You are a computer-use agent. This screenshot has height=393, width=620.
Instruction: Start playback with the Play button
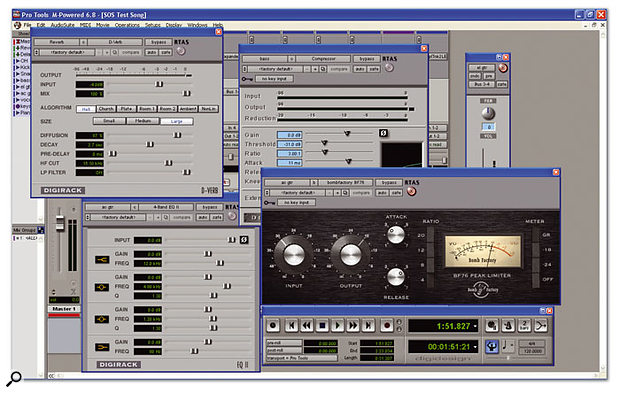(x=337, y=326)
